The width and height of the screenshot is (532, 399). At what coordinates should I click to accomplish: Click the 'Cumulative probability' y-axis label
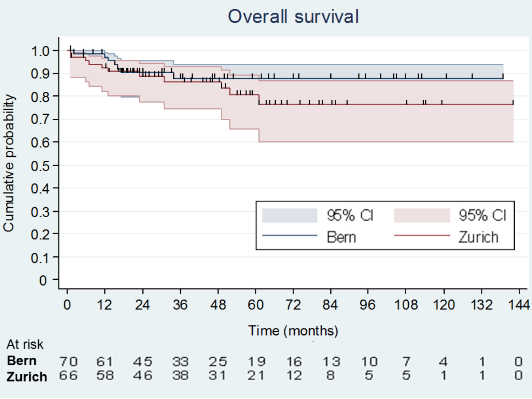coord(9,163)
